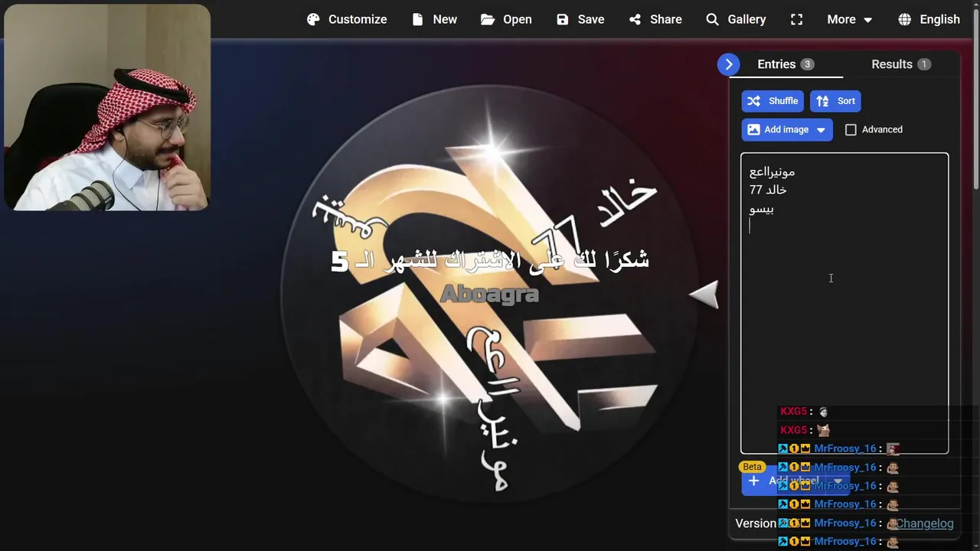Open Add image dropdown arrow
Image resolution: width=980 pixels, height=551 pixels.
tap(822, 129)
